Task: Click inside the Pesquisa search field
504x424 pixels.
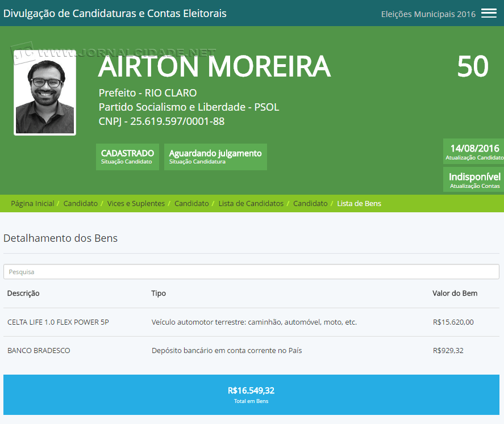Action: tap(252, 271)
